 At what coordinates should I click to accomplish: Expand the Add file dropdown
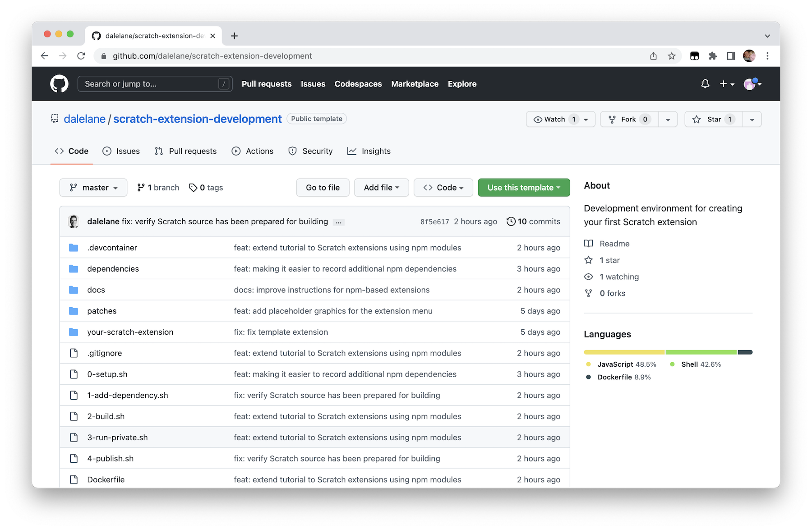(381, 188)
